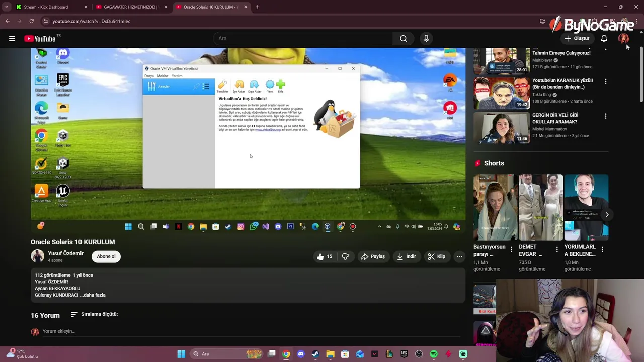Click the 'İndir' download button
This screenshot has width=644, height=362.
(x=407, y=256)
